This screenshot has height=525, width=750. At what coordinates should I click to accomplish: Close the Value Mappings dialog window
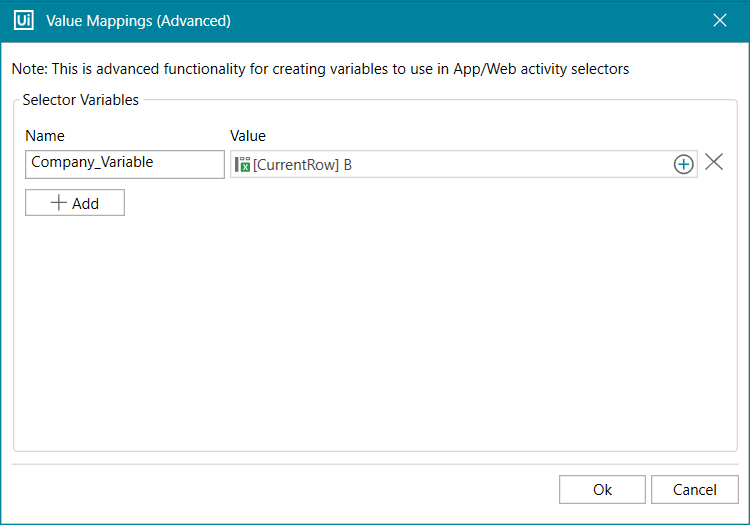pos(719,20)
